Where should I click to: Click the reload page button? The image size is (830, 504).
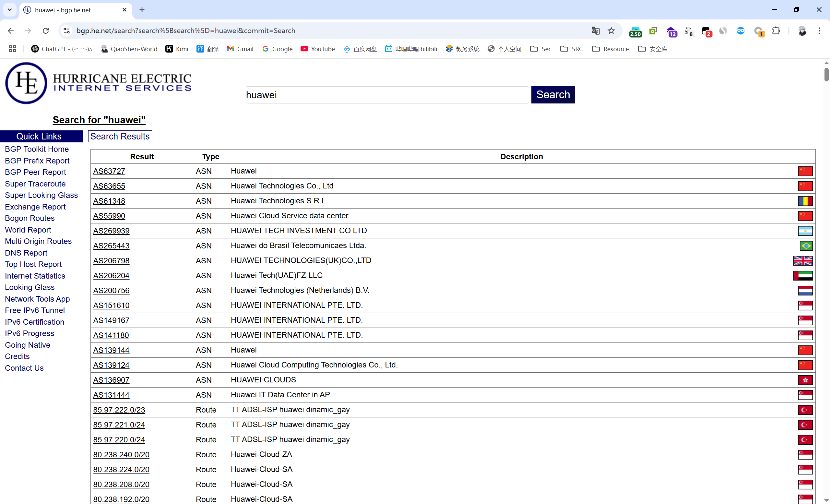(46, 31)
